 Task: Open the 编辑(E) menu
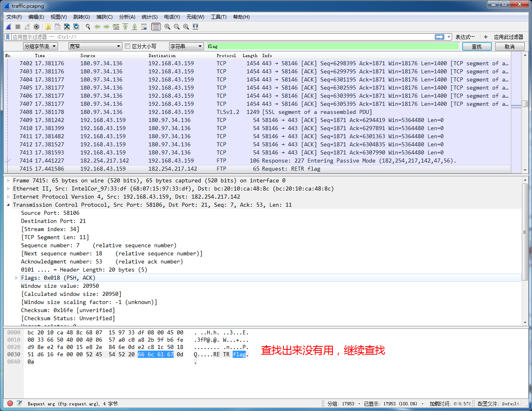pyautogui.click(x=36, y=17)
